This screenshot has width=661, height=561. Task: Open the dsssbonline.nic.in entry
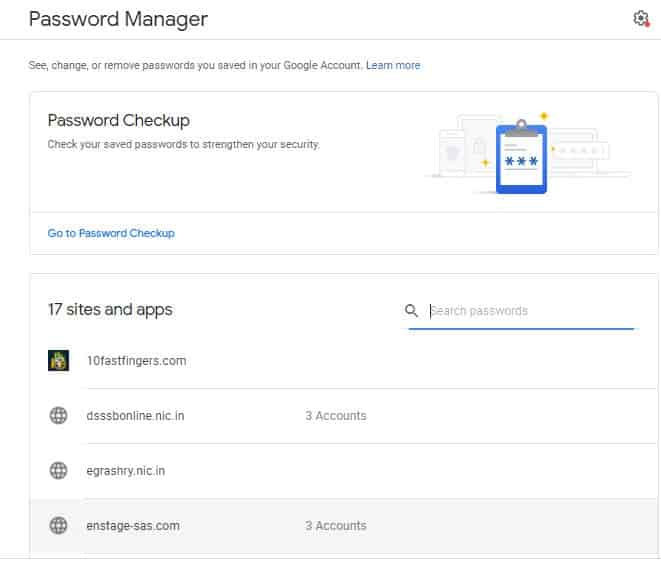tap(344, 416)
